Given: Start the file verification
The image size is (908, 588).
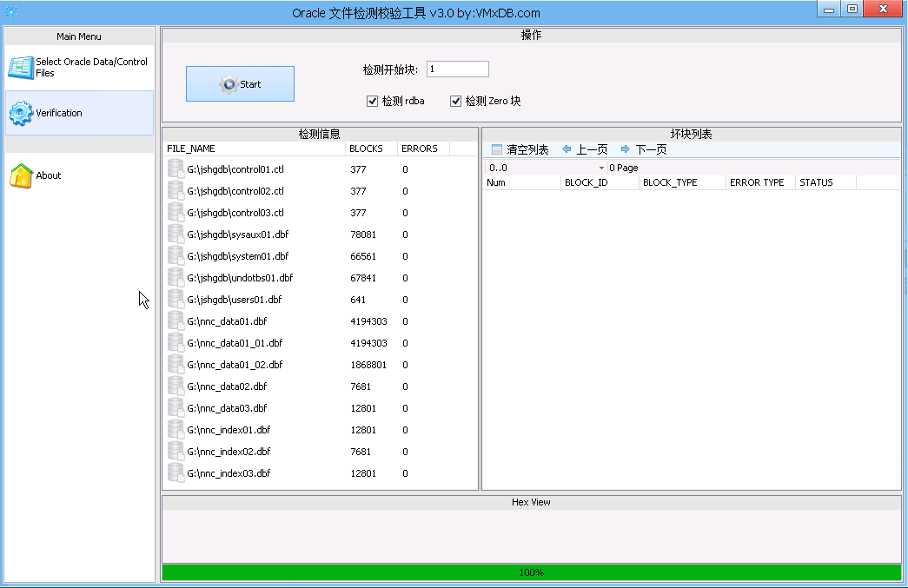Looking at the screenshot, I should (241, 84).
